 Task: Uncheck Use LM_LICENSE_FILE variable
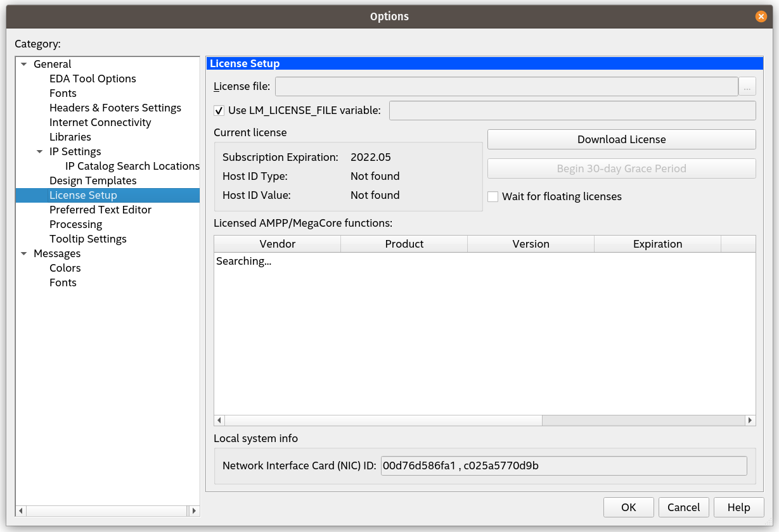pos(219,110)
